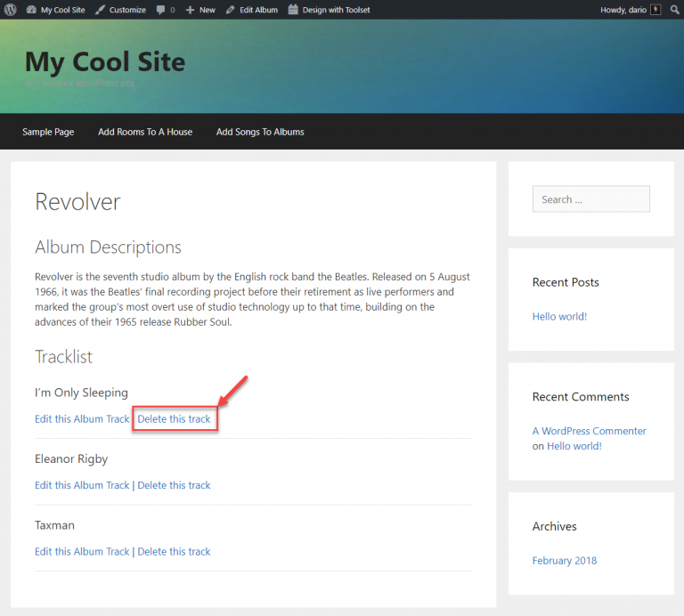Click the Recent Comments widget heading
The width and height of the screenshot is (684, 616).
pyautogui.click(x=581, y=396)
